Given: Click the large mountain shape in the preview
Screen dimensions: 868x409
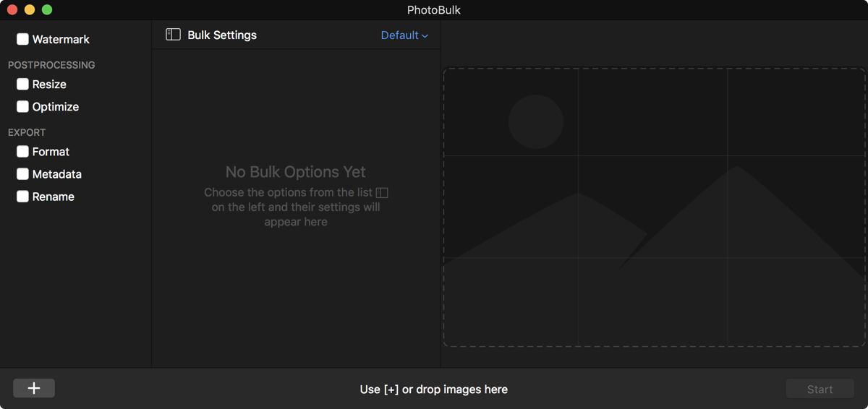Looking at the screenshot, I should pos(738,231).
